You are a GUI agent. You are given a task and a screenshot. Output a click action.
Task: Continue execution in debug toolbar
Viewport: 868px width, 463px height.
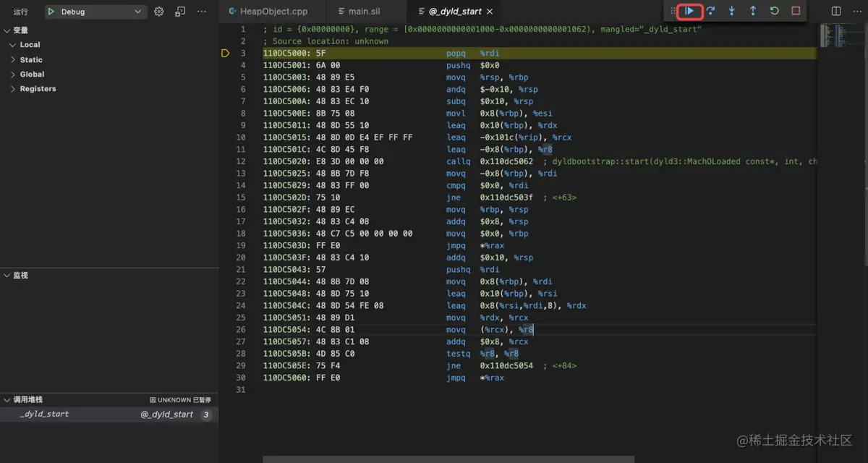tap(690, 11)
